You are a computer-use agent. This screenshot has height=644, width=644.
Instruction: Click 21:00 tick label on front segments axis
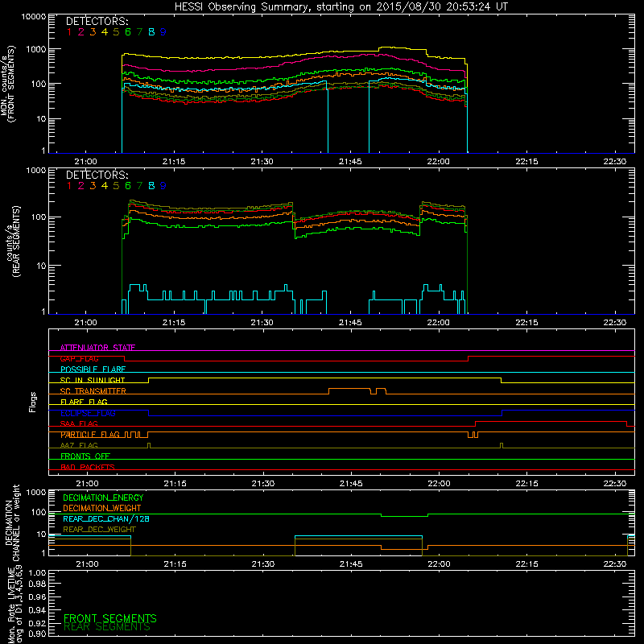[x=85, y=162]
